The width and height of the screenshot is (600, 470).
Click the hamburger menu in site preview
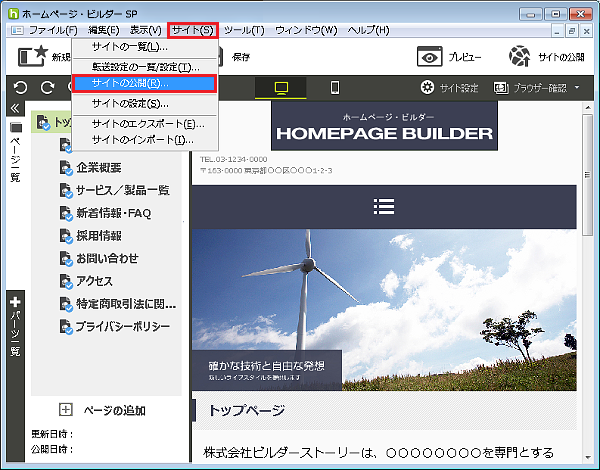tap(384, 207)
